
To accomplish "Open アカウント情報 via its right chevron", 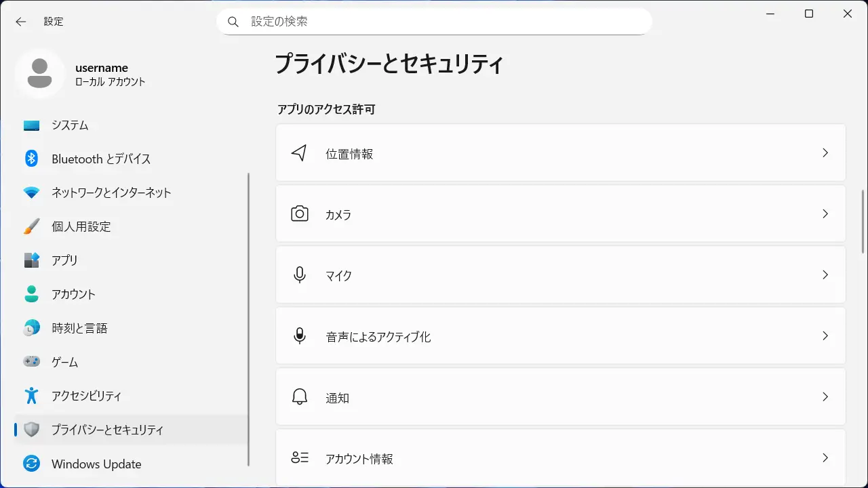I will (x=825, y=458).
